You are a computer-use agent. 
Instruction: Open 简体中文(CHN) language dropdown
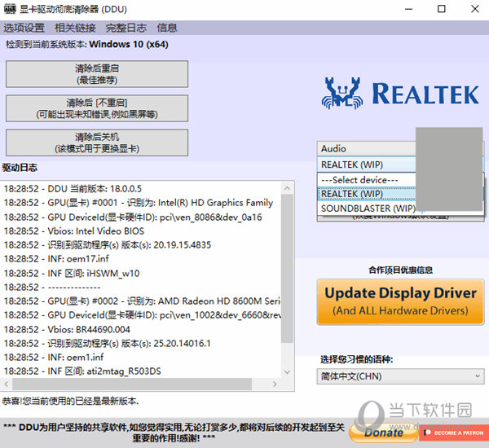[x=400, y=376]
